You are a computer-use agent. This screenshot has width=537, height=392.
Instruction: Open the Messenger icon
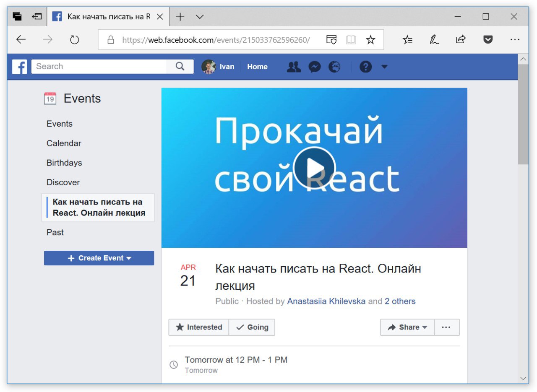tap(315, 67)
